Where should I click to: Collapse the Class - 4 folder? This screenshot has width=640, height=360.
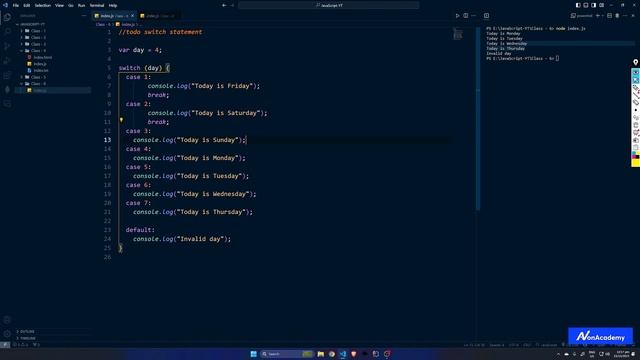(38, 51)
